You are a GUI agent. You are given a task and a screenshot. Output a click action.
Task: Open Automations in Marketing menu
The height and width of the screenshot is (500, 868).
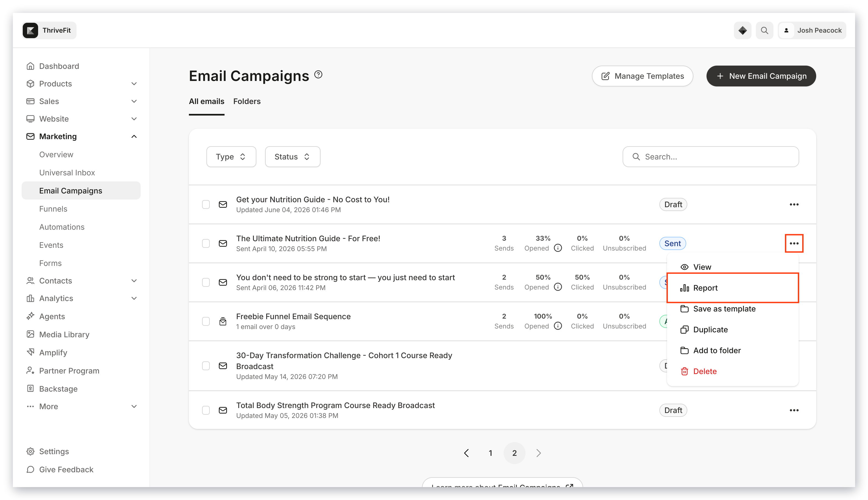click(61, 227)
